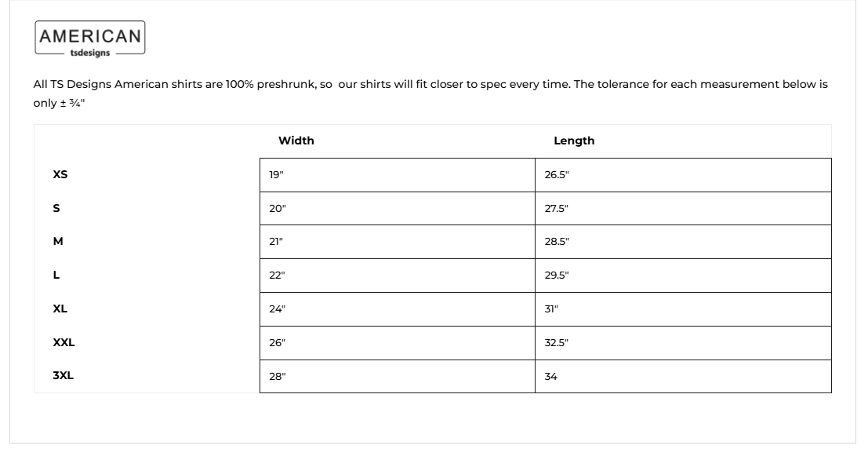The image size is (868, 449).
Task: Select the XL size row label
Action: click(60, 309)
